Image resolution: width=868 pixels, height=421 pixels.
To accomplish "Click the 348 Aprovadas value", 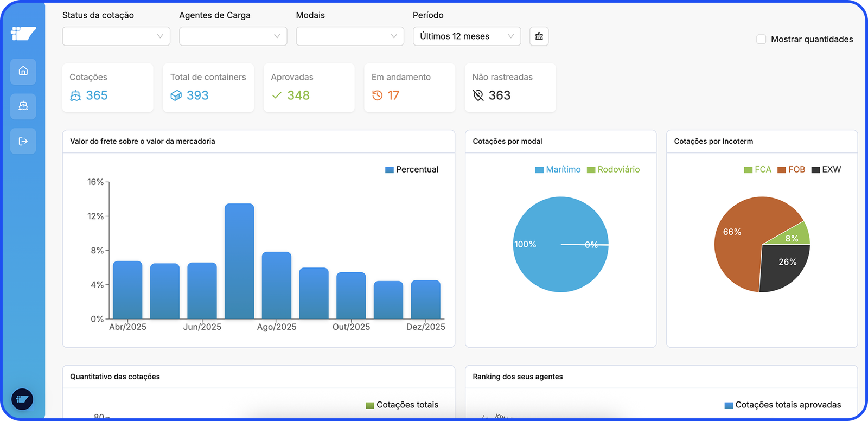I will click(x=298, y=95).
